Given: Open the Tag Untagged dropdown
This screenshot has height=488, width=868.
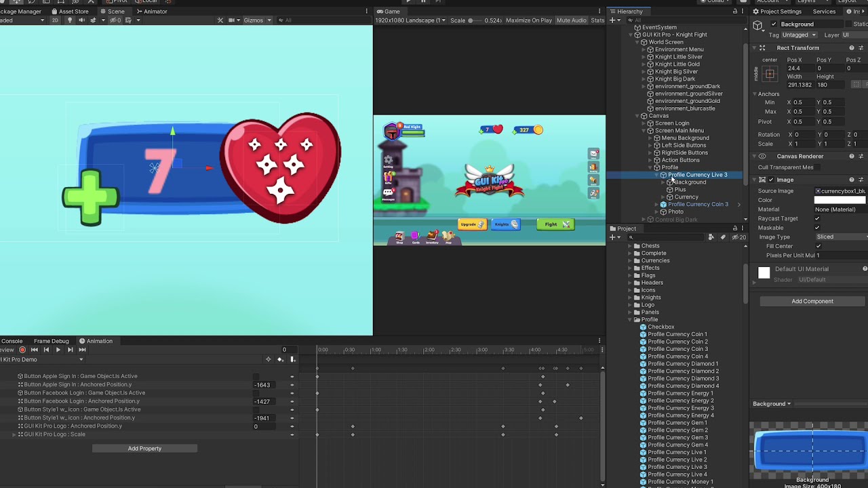Looking at the screenshot, I should pos(799,35).
